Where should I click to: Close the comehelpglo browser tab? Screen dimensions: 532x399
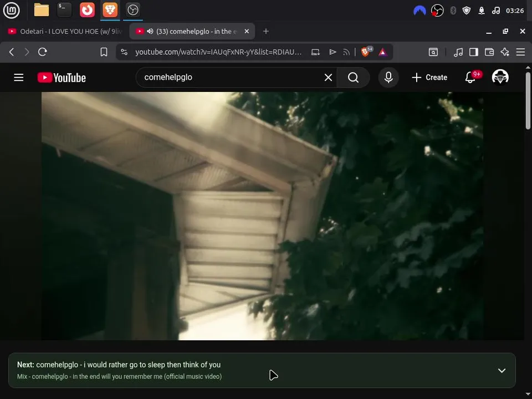(x=247, y=31)
